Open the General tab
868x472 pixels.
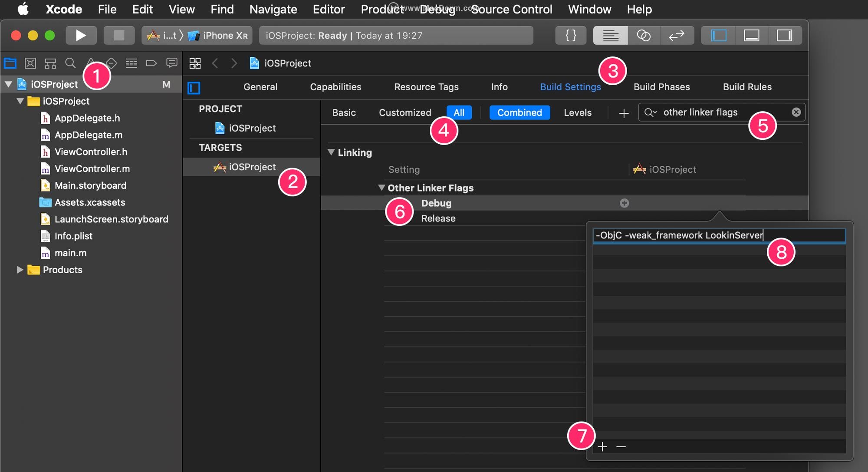tap(260, 87)
